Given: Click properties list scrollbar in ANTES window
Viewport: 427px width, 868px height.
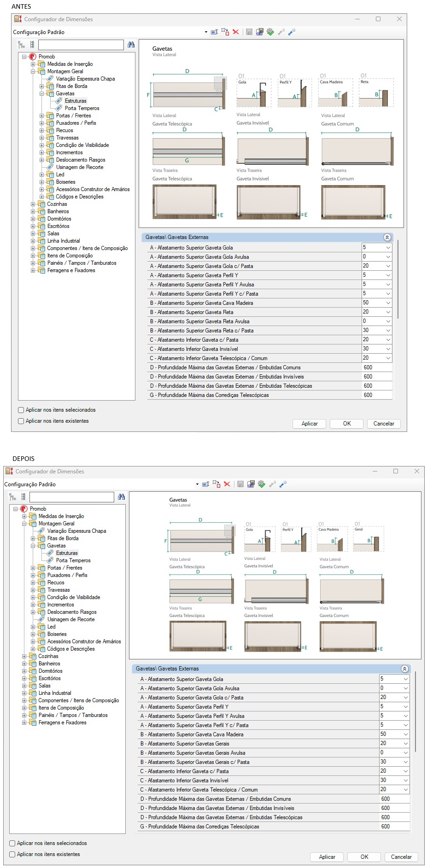Looking at the screenshot, I should pyautogui.click(x=398, y=280).
